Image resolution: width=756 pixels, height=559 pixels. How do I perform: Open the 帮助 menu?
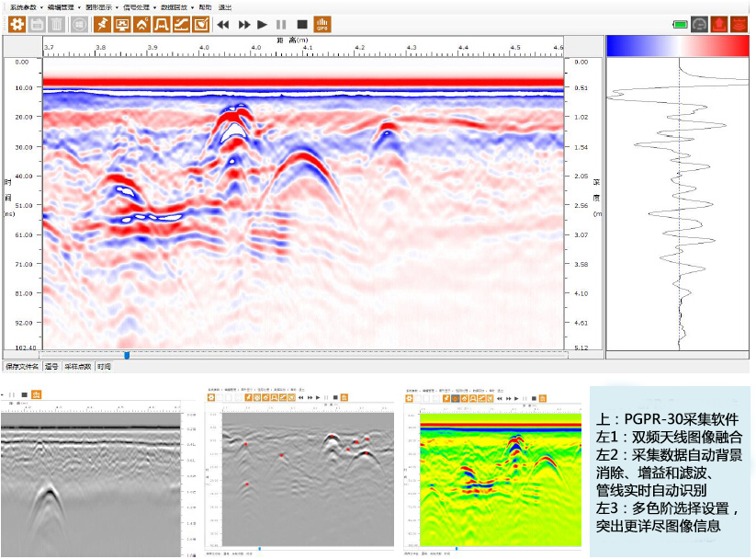204,6
